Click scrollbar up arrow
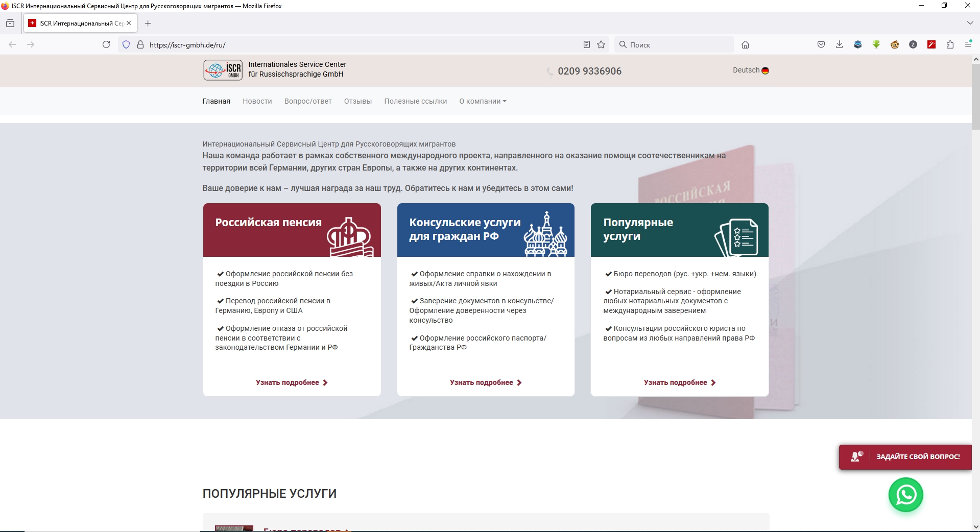Screen dimensions: 980x532 (x=976, y=59)
